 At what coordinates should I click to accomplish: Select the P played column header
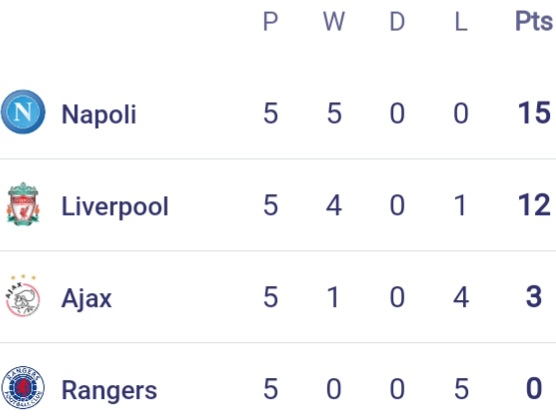[x=271, y=22]
